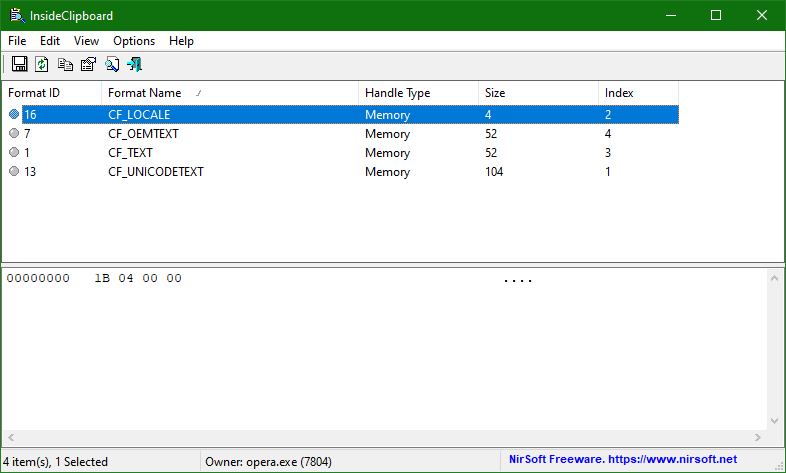The image size is (786, 473).
Task: Click the bullet icon of CF_OEMTEXT row
Action: (x=14, y=133)
